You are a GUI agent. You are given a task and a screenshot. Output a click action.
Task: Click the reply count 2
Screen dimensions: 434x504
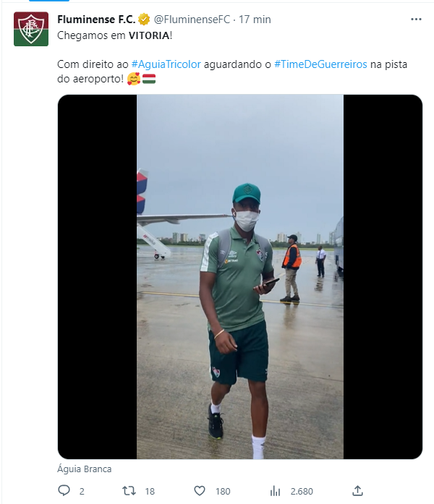pyautogui.click(x=82, y=492)
